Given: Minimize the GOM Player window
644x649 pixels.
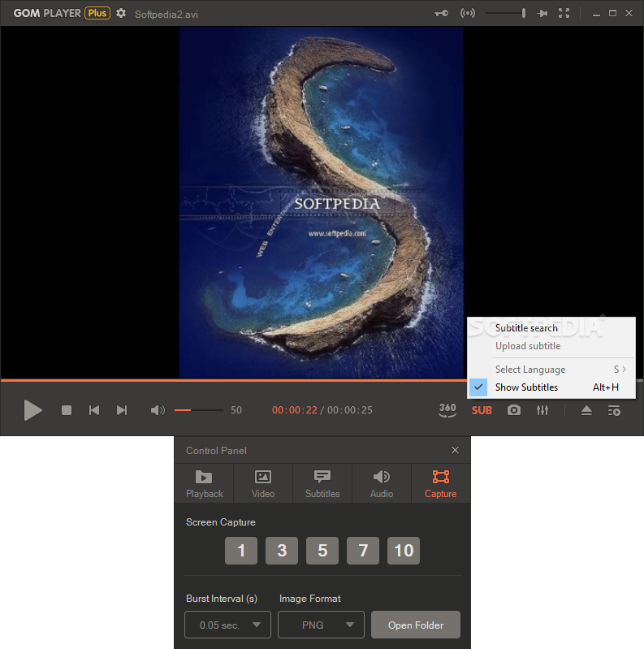Looking at the screenshot, I should [596, 14].
